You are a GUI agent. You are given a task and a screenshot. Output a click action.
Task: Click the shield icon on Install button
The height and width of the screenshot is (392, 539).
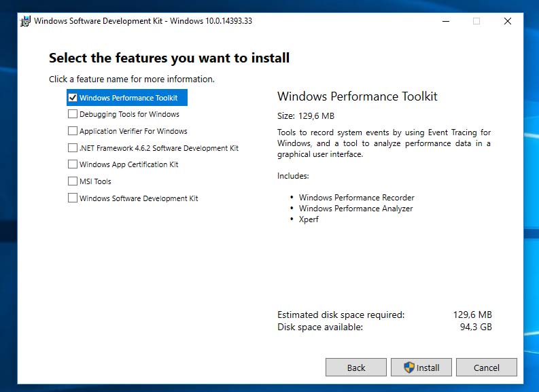[409, 368]
